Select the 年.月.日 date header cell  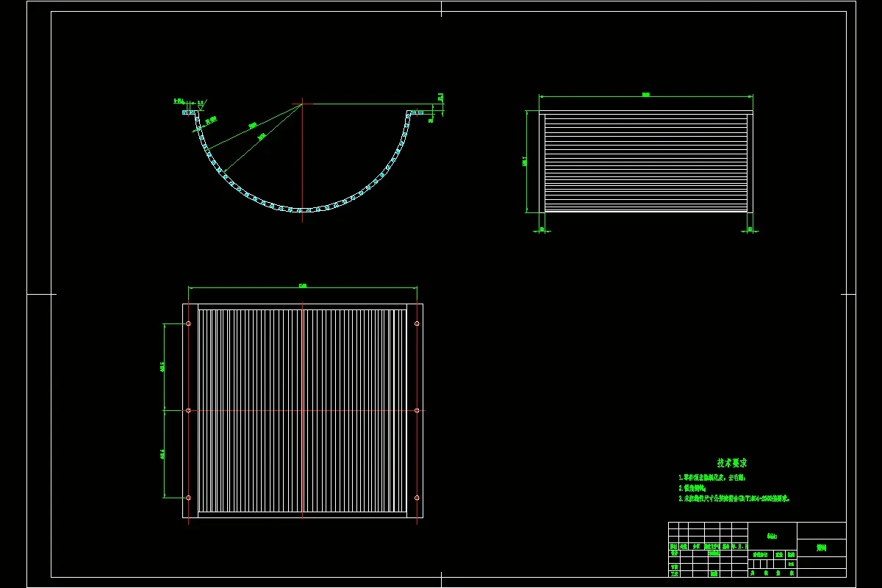coord(739,547)
